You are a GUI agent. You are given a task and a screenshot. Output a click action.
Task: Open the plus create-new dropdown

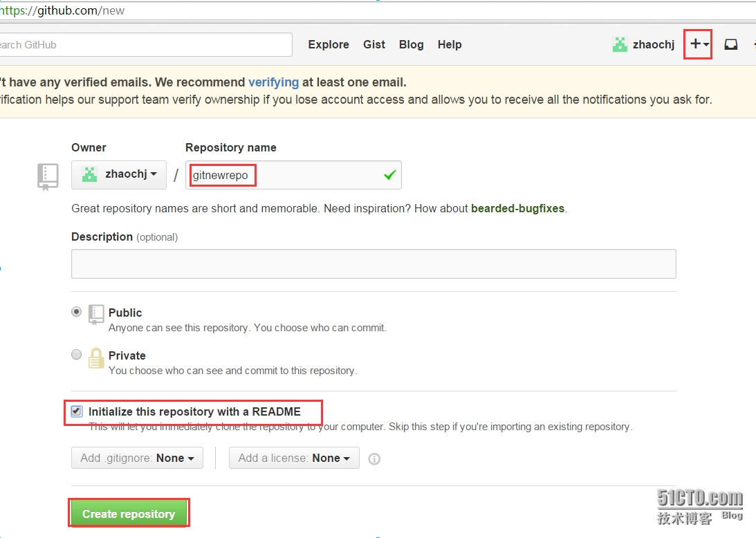(699, 44)
